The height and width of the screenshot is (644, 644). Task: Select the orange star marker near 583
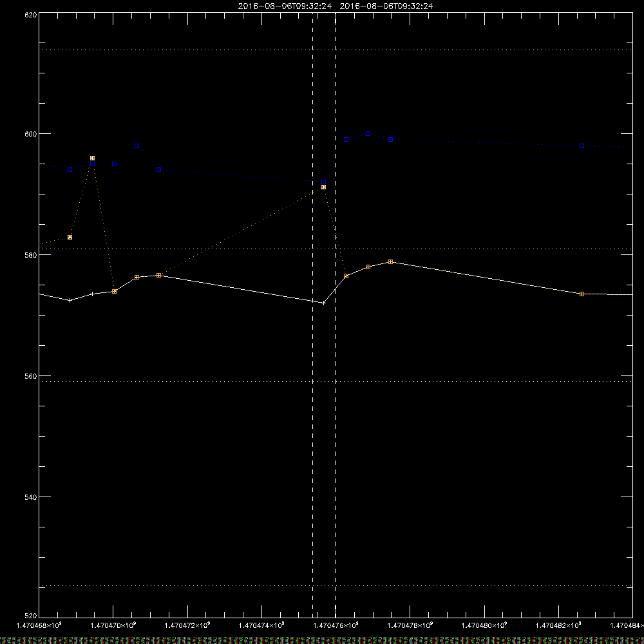point(70,238)
